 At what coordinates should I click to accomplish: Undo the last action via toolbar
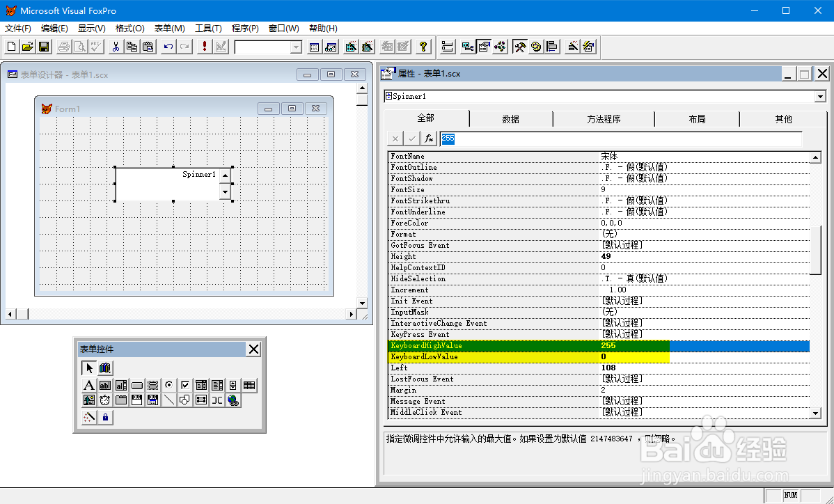tap(168, 47)
